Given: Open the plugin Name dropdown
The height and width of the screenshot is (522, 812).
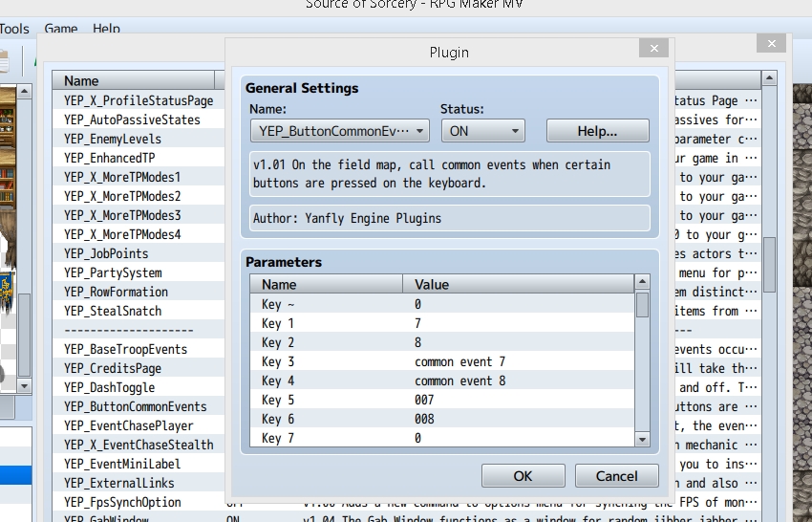Looking at the screenshot, I should (x=340, y=131).
